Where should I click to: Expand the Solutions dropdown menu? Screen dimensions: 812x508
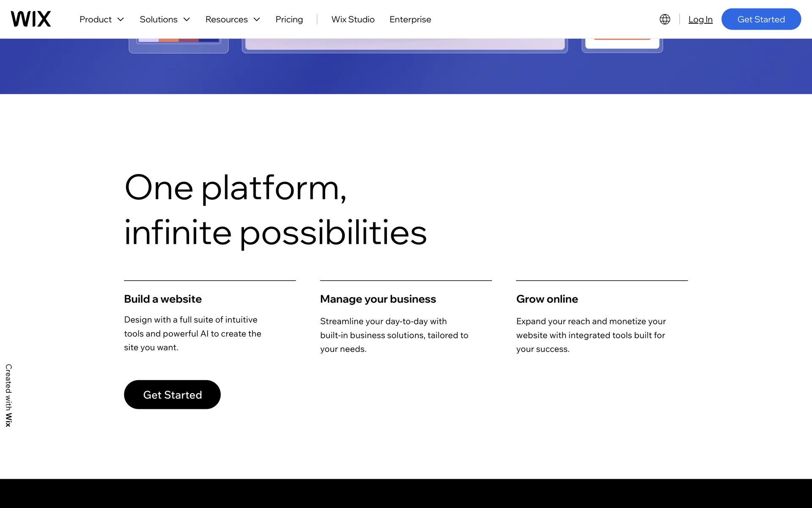(x=159, y=19)
